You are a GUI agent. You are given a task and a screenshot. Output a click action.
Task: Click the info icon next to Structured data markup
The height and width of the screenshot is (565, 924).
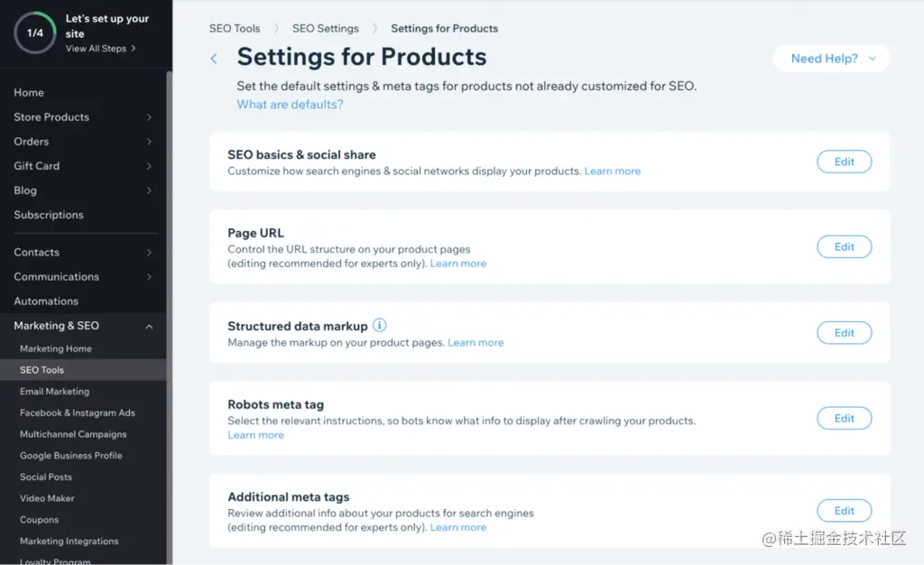click(380, 326)
